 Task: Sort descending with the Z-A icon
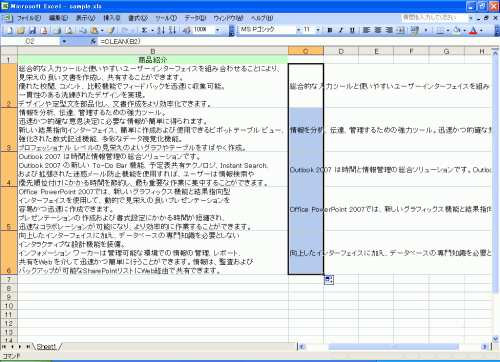pos(172,31)
